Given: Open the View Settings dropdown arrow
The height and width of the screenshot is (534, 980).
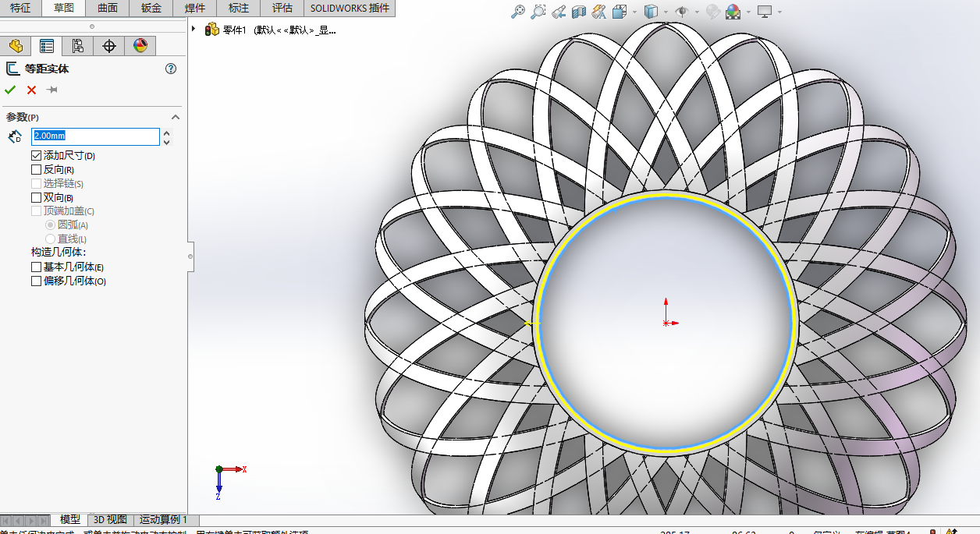Looking at the screenshot, I should (779, 12).
